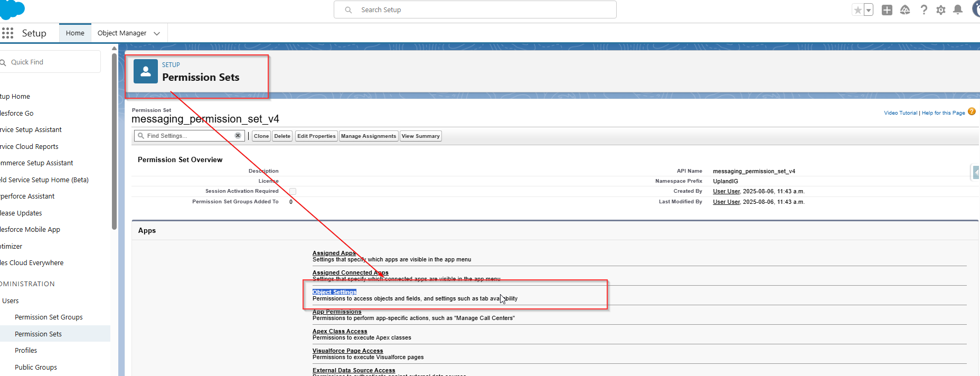This screenshot has height=376, width=980.
Task: Open the Object Settings link
Action: click(334, 292)
